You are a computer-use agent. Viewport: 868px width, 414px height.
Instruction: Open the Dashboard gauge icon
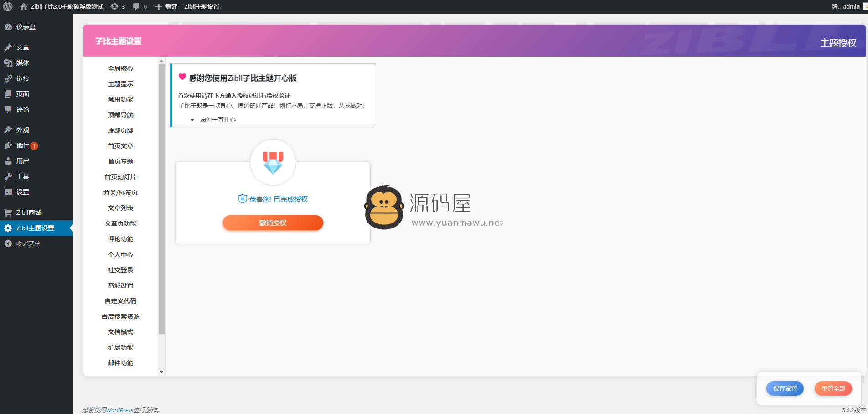(8, 27)
